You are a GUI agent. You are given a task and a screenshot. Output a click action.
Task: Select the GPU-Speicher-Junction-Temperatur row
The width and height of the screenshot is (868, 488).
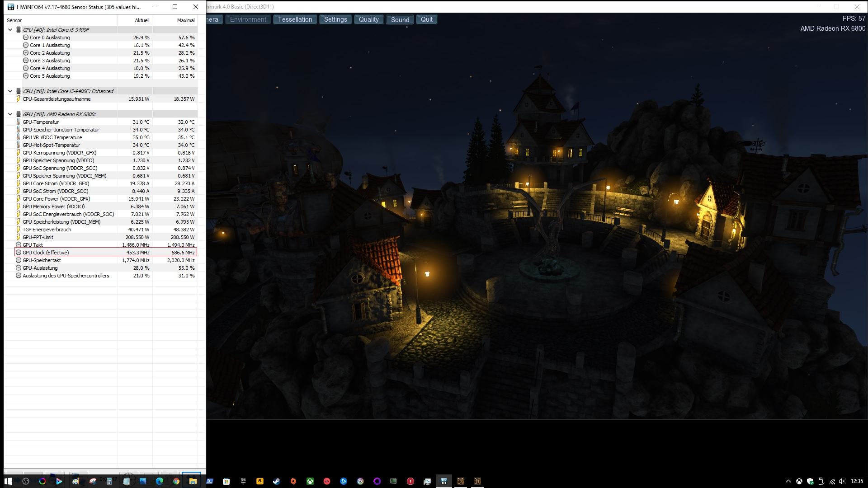pyautogui.click(x=106, y=130)
